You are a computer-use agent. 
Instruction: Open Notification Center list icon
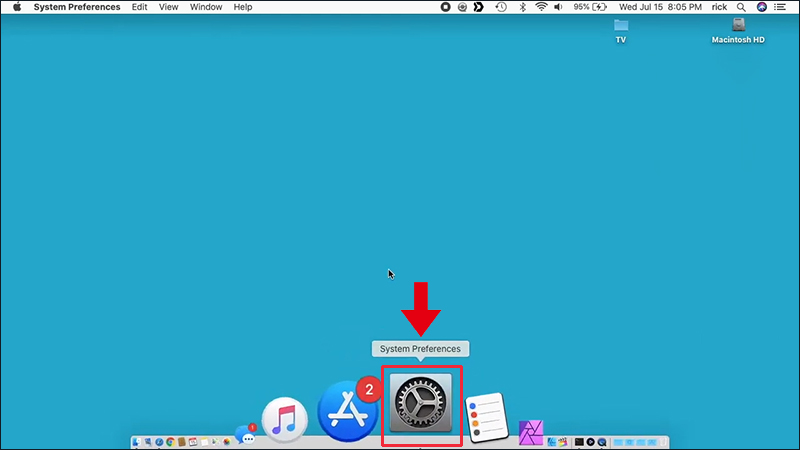click(780, 7)
